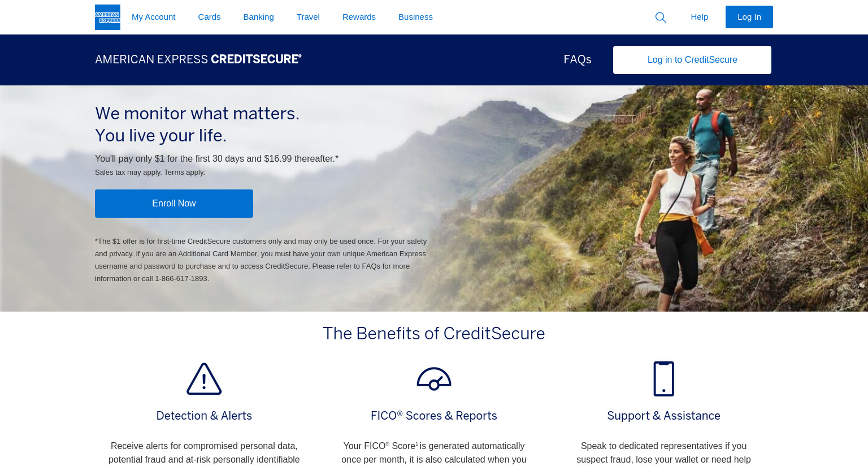868x466 pixels.
Task: Click Log in to CreditSecure button
Action: tap(692, 60)
